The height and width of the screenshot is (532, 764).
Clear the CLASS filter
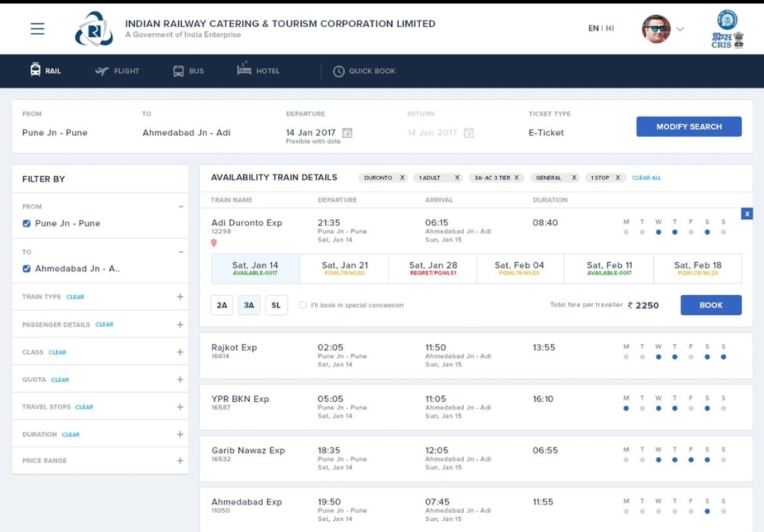point(57,352)
